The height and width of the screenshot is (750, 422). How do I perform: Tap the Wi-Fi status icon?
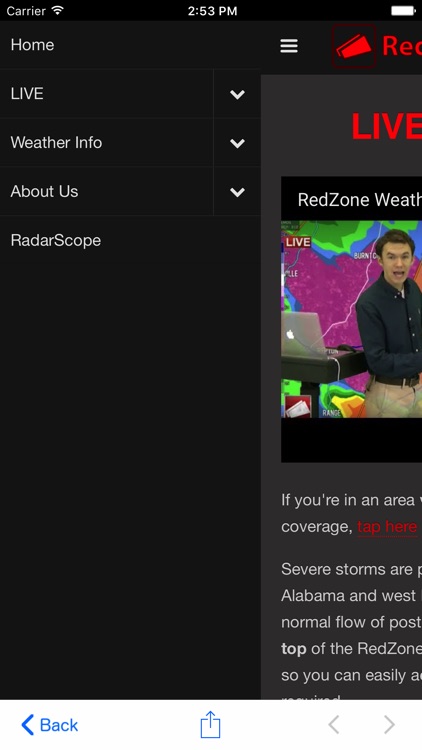point(57,11)
